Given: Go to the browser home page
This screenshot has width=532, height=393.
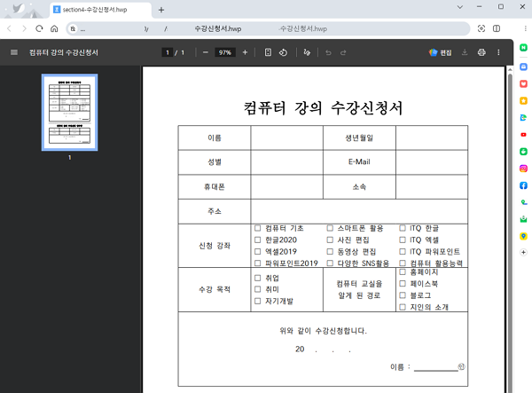Looking at the screenshot, I should pos(54,28).
